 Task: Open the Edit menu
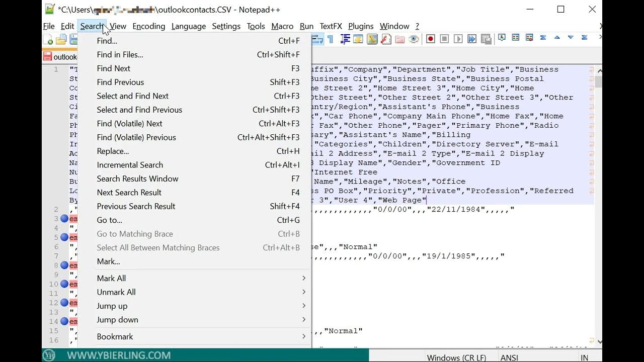(x=67, y=26)
